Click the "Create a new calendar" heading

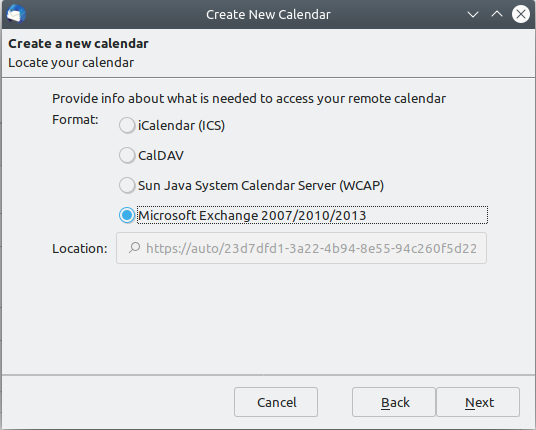coord(78,44)
